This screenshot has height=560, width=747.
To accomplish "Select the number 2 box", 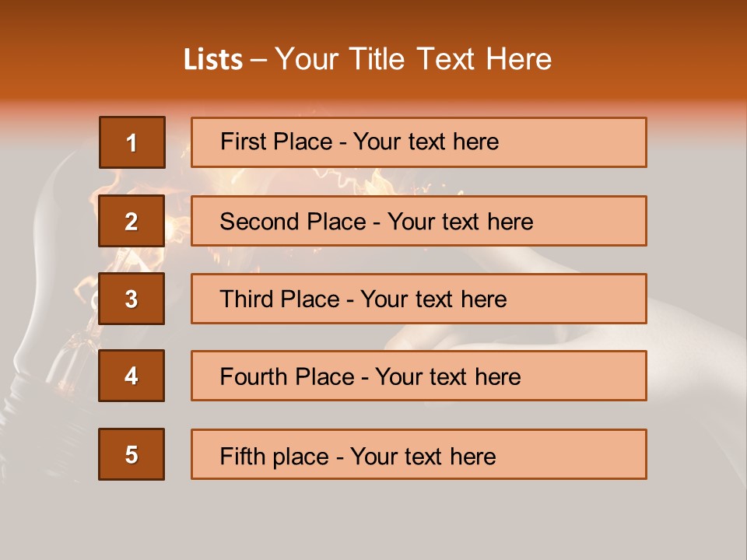I will [x=132, y=220].
